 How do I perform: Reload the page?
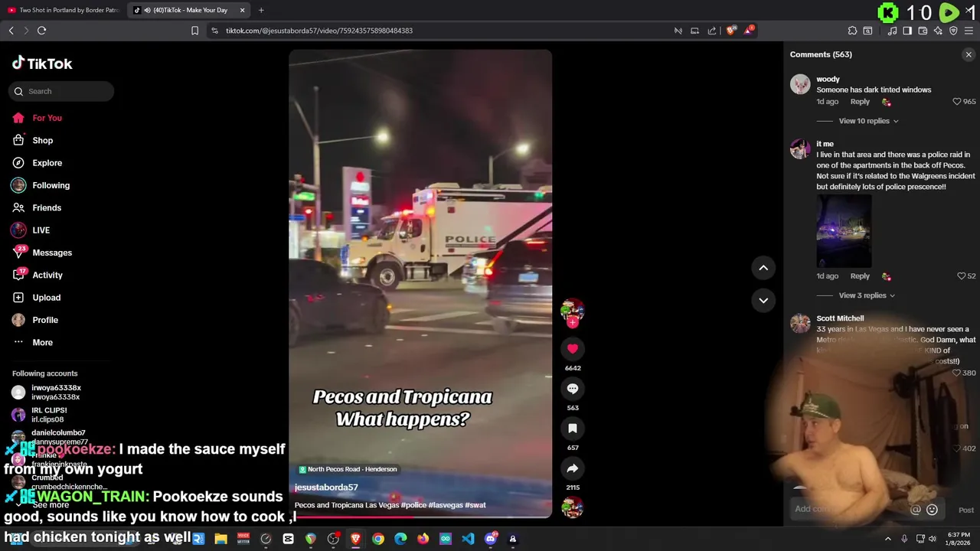[41, 31]
